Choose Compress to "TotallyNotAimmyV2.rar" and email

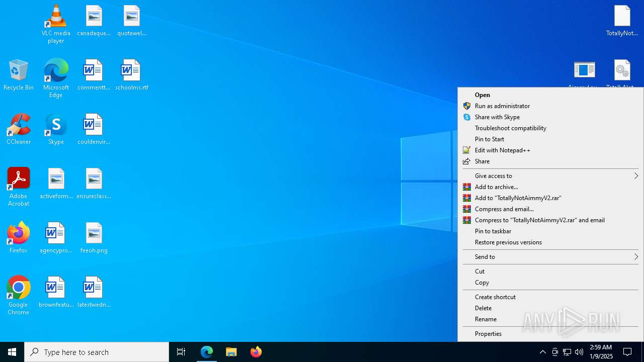(550, 220)
